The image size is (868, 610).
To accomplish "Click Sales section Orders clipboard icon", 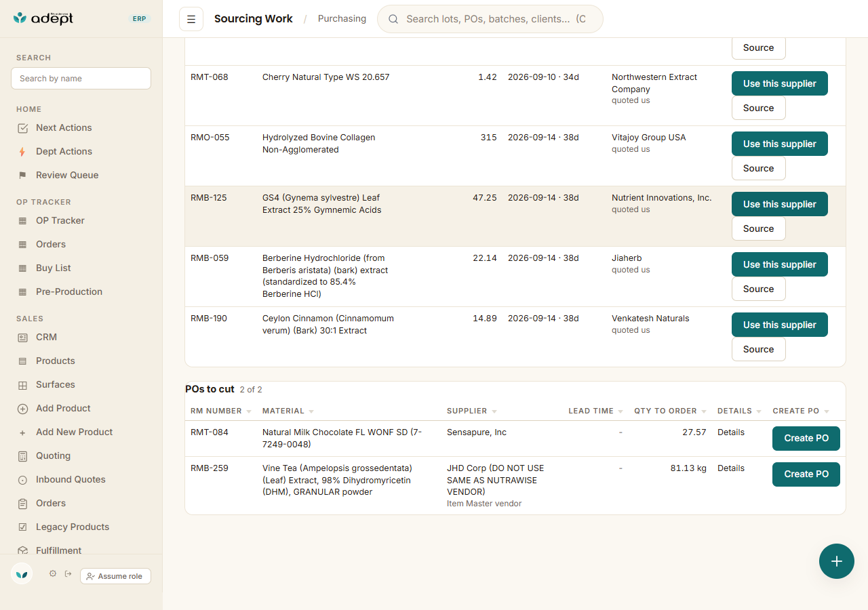I will click(22, 504).
